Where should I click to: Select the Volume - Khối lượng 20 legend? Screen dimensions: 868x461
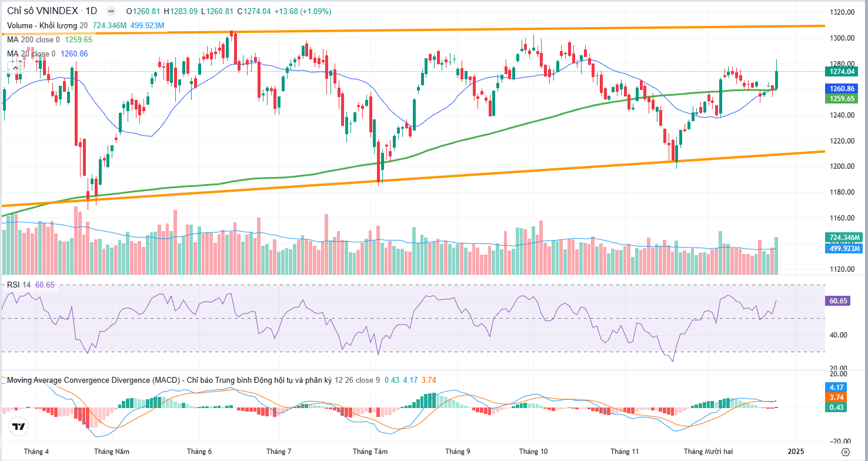(47, 25)
